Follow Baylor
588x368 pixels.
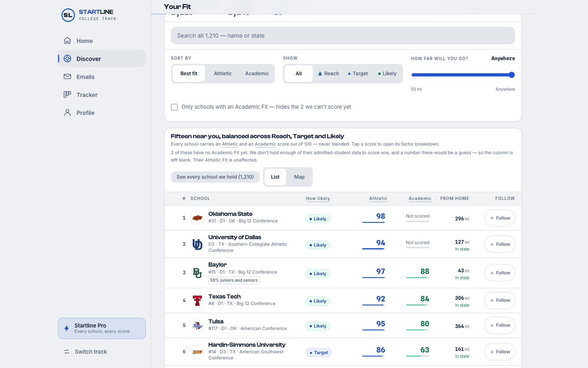(x=500, y=273)
